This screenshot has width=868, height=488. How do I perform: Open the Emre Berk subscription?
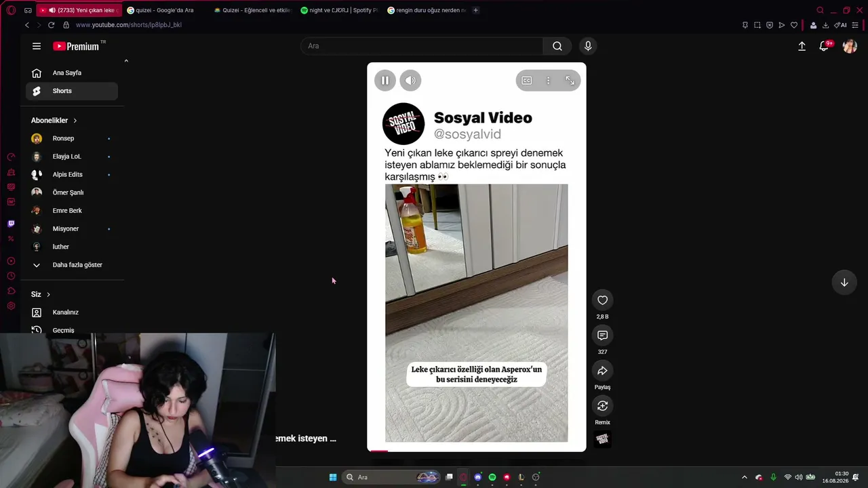(72, 211)
